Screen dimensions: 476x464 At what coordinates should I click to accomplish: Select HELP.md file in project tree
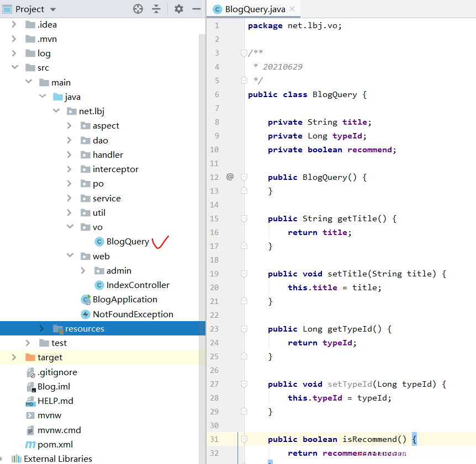(55, 401)
